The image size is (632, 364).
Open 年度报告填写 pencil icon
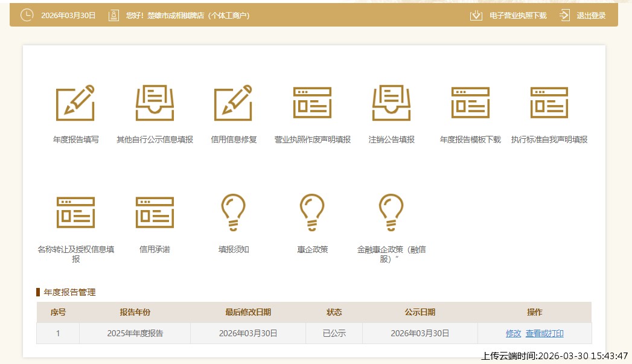click(x=75, y=103)
